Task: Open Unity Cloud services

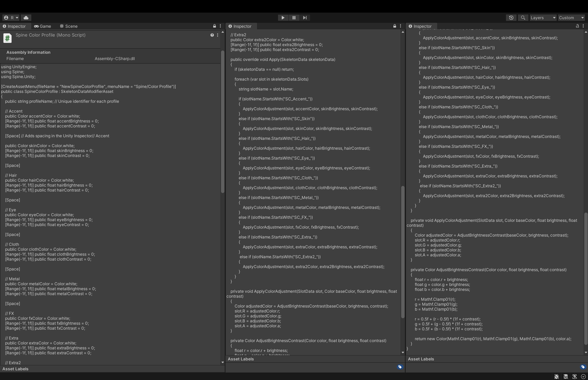Action: click(x=26, y=18)
